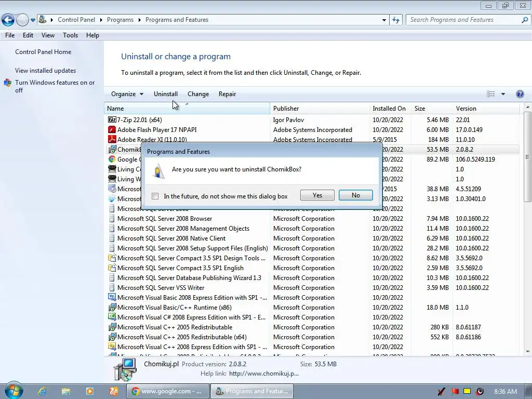Click the 7-Zip program icon
This screenshot has width=532, height=399.
(x=112, y=120)
